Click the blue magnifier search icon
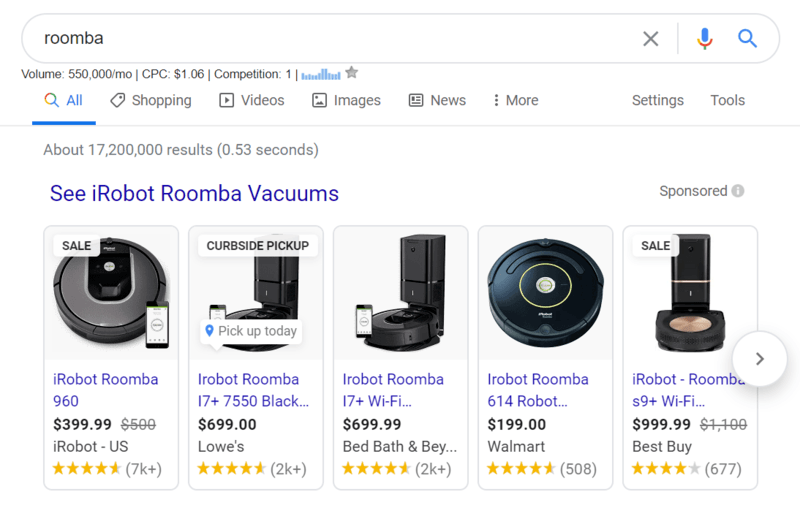800x508 pixels. click(747, 38)
